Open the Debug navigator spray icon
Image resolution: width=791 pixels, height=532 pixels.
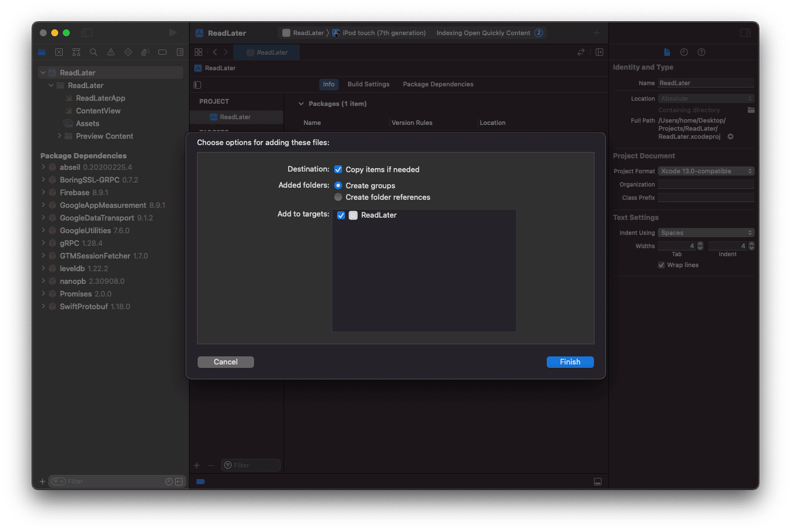(x=145, y=52)
